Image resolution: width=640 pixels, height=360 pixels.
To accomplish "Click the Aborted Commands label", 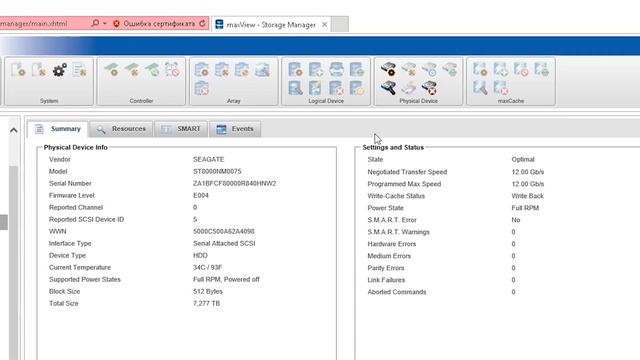I will (x=397, y=292).
